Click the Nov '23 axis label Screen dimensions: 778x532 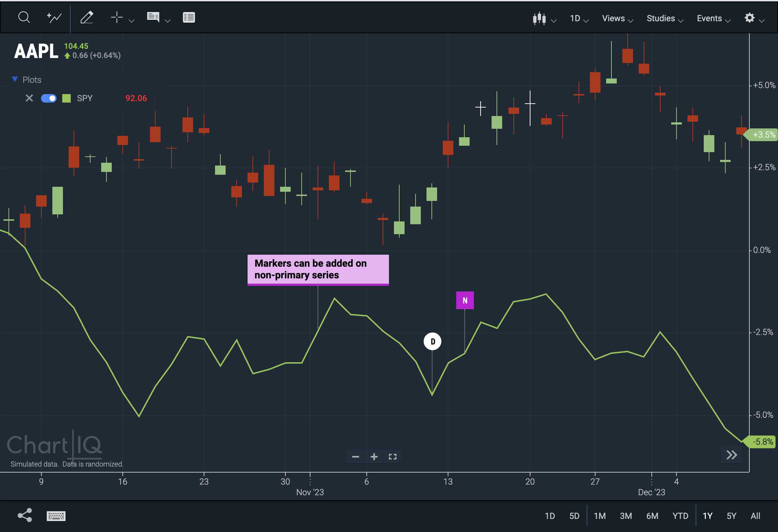[x=310, y=492]
